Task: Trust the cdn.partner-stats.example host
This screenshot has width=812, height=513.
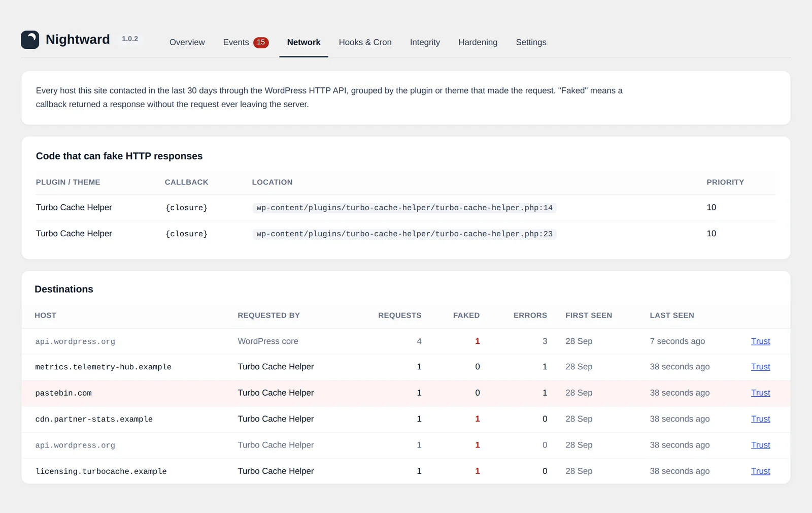Action: click(x=760, y=419)
